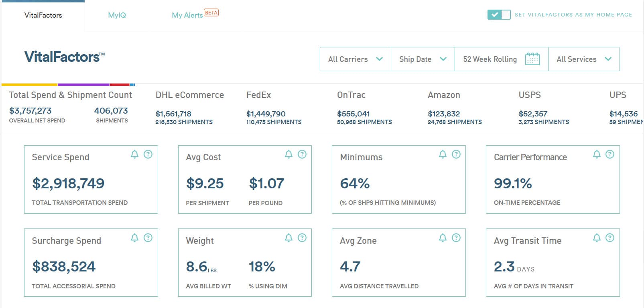Click the Surcharge Spend alert bell icon
The image size is (644, 308).
point(135,238)
